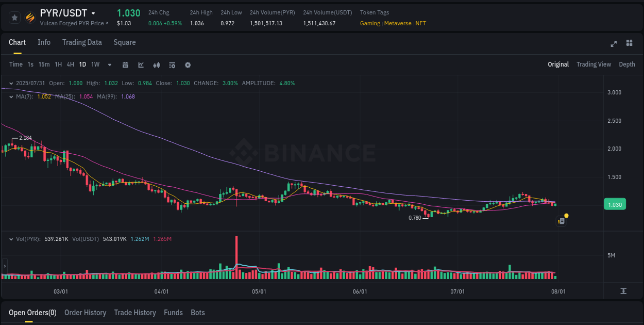
Task: Click the green 1.030 price tag
Action: 615,204
